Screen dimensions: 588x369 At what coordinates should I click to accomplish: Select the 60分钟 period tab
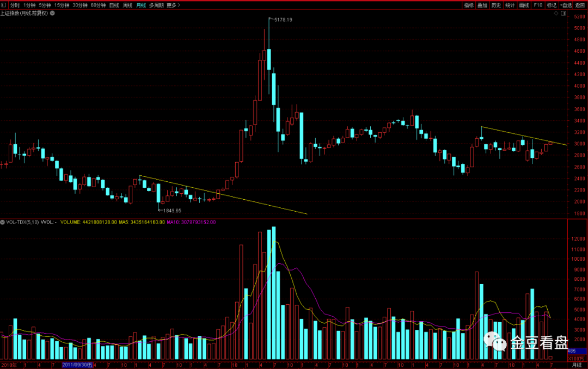(98, 5)
